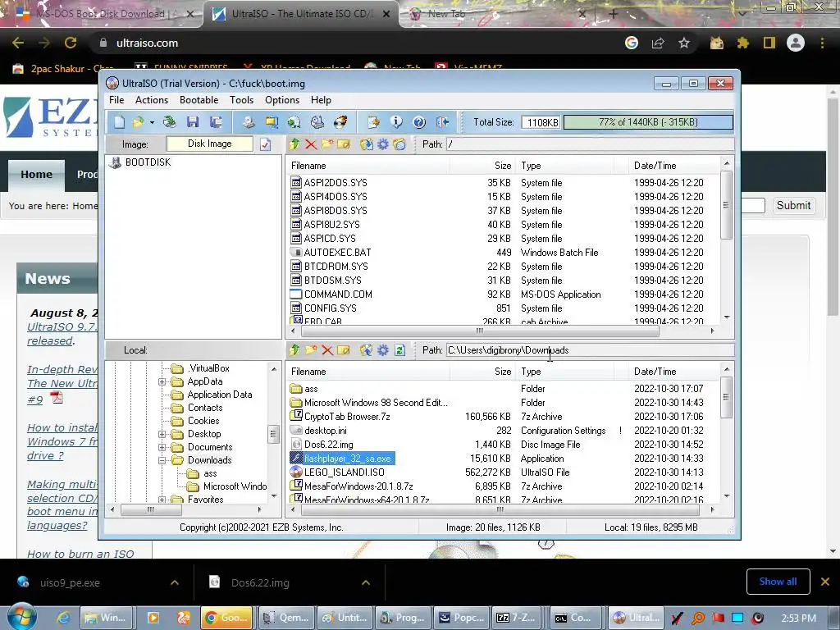840x630 pixels.
Task: Click the gear icon in Image pane toolbar
Action: click(x=383, y=144)
